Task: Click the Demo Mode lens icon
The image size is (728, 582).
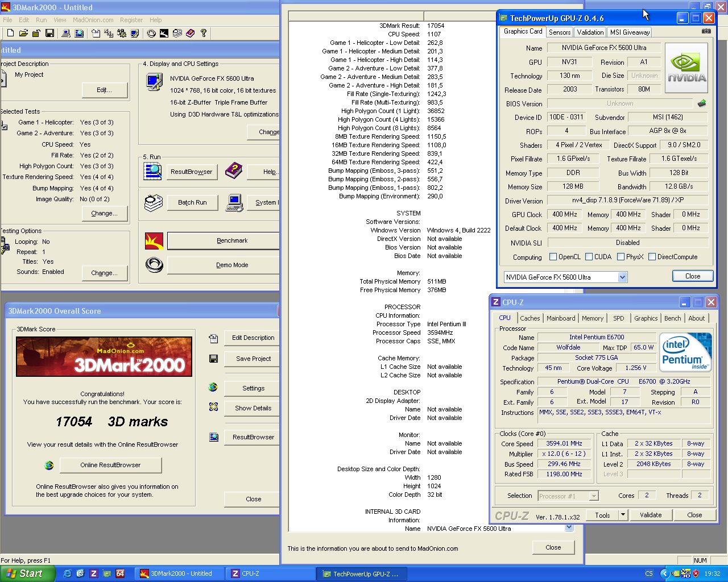Action: 154,265
